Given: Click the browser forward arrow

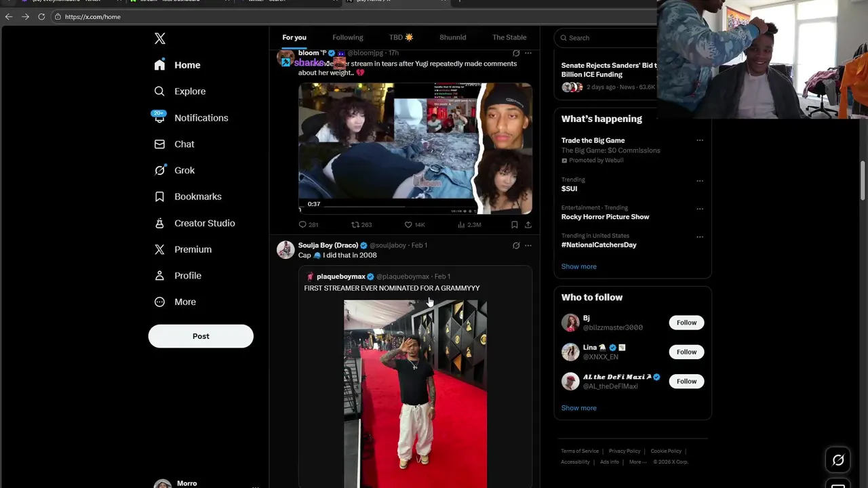Looking at the screenshot, I should coord(25,16).
